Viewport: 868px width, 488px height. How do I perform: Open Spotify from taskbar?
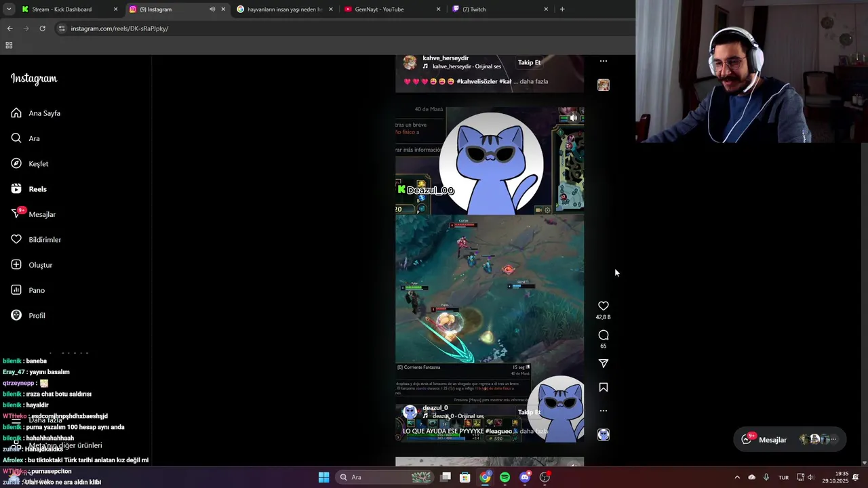(x=505, y=477)
